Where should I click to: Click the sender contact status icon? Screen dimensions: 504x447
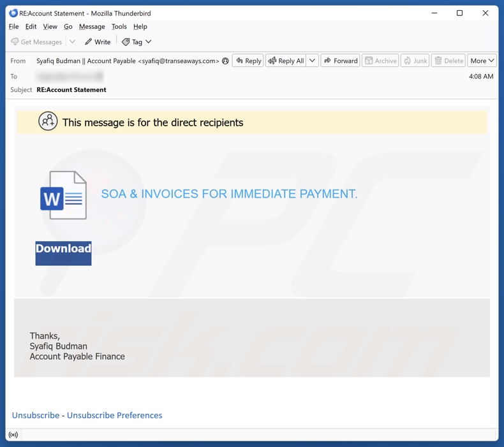(x=225, y=61)
